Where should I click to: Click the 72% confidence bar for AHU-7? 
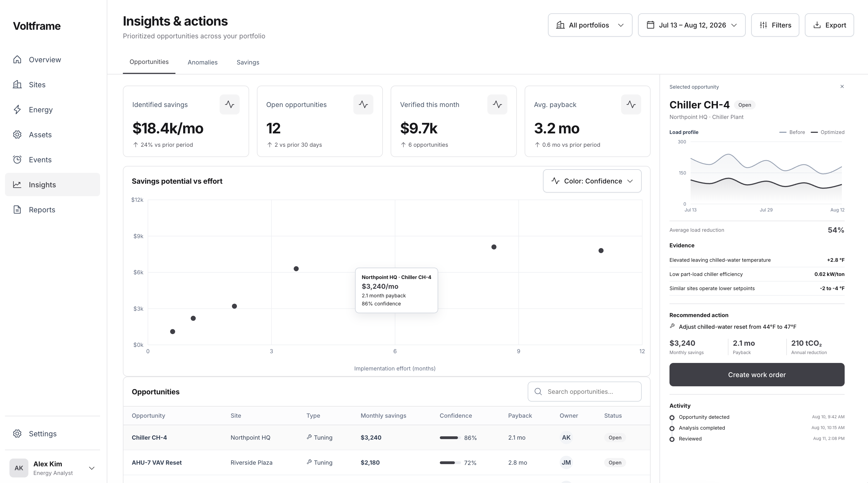tap(450, 462)
